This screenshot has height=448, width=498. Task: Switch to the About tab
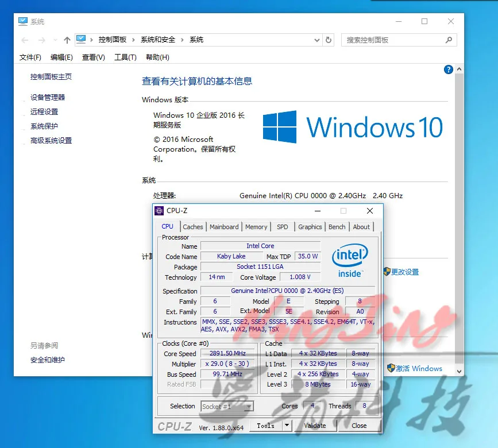pyautogui.click(x=361, y=227)
